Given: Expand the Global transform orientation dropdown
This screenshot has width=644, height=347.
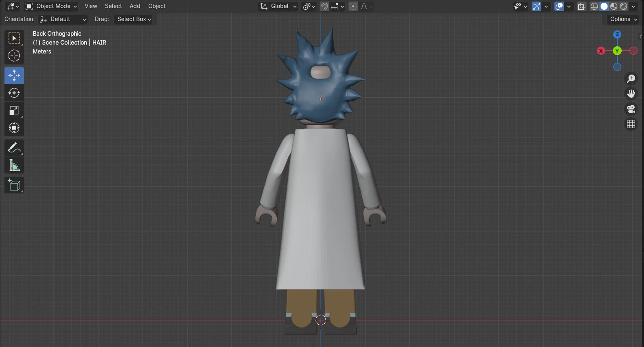Looking at the screenshot, I should tap(279, 6).
